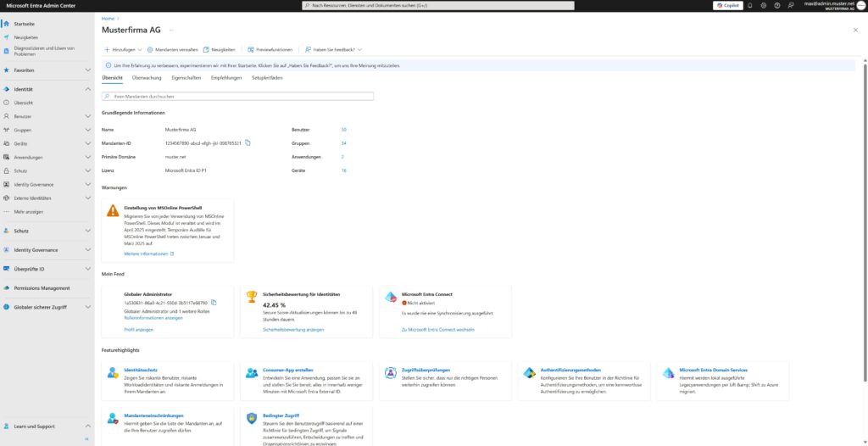868x446 pixels.
Task: Collapse the sidebar with double-chevron icon
Action: pos(86,439)
